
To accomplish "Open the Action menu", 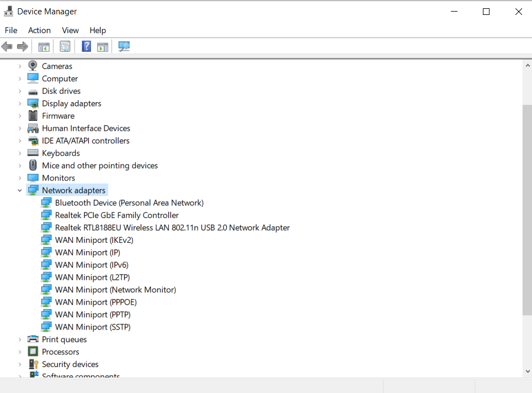I will [39, 30].
